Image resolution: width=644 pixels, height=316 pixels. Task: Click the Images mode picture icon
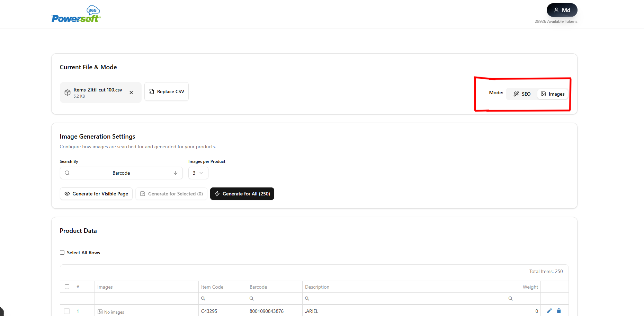[544, 94]
